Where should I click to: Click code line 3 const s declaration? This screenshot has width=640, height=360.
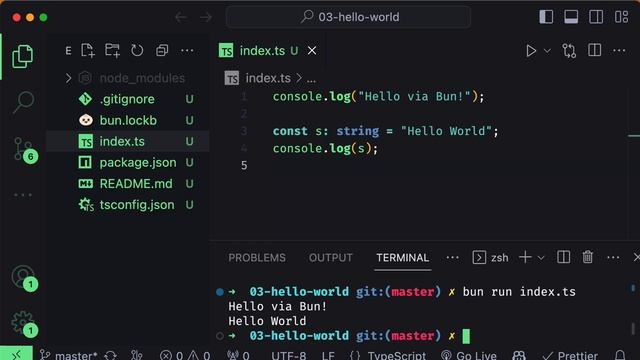(x=385, y=131)
